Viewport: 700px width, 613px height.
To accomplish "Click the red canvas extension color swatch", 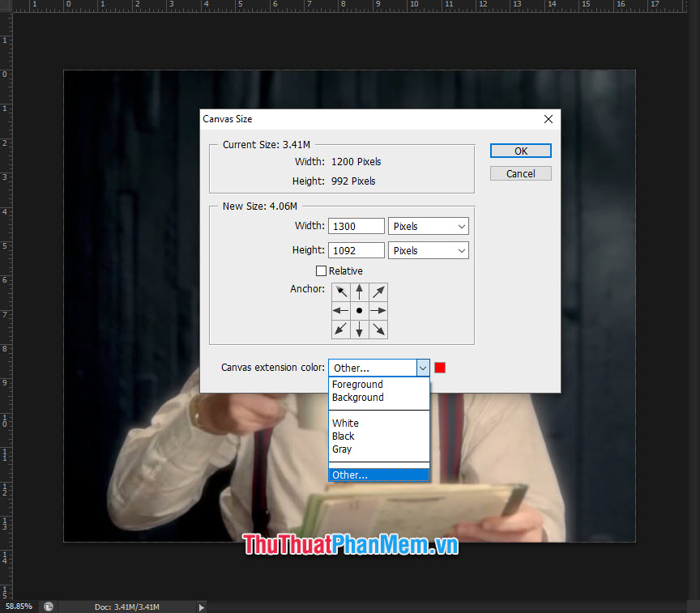I will (440, 367).
